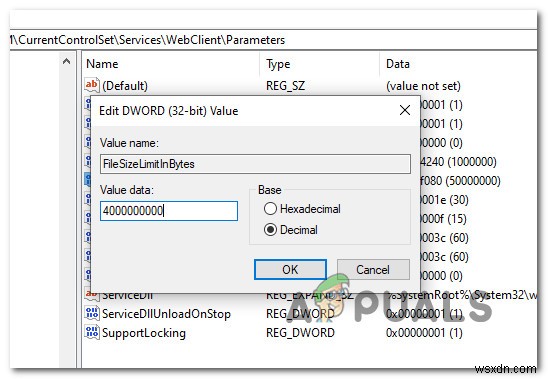The image size is (548, 379).
Task: Close the Edit DWORD dialog
Action: pos(405,110)
